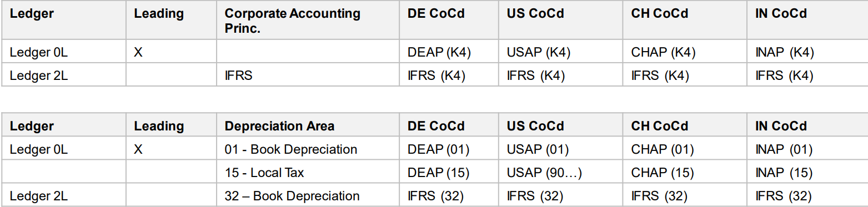
Task: Select the DEAP (15) cell
Action: pyautogui.click(x=439, y=173)
